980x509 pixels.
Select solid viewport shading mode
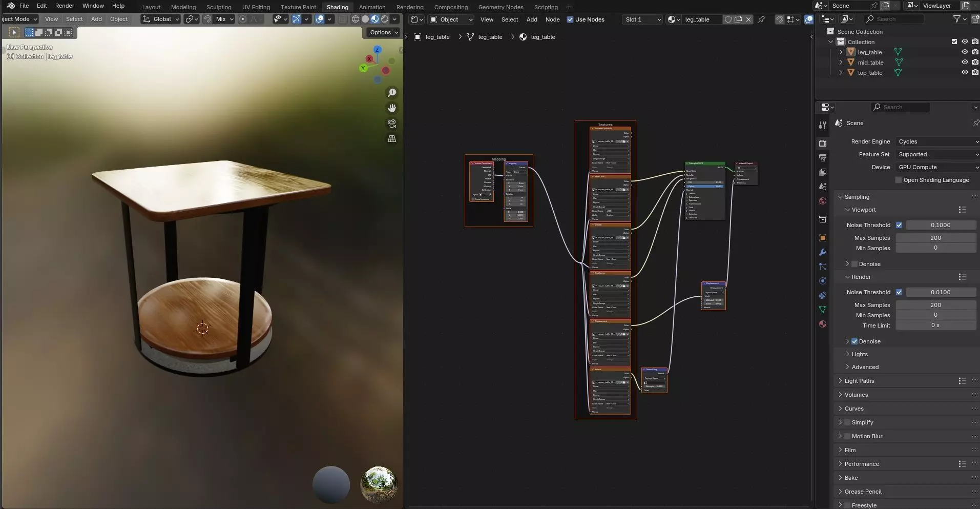(x=365, y=19)
